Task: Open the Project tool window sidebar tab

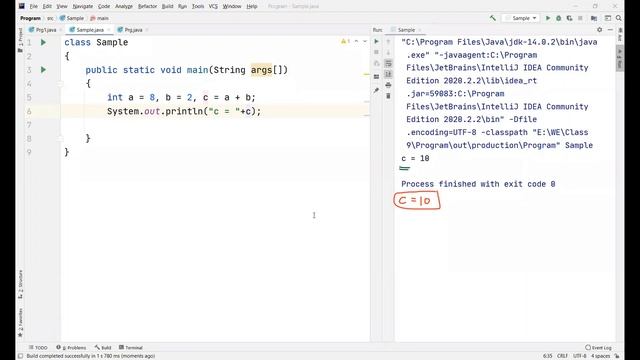Action: pyautogui.click(x=20, y=40)
